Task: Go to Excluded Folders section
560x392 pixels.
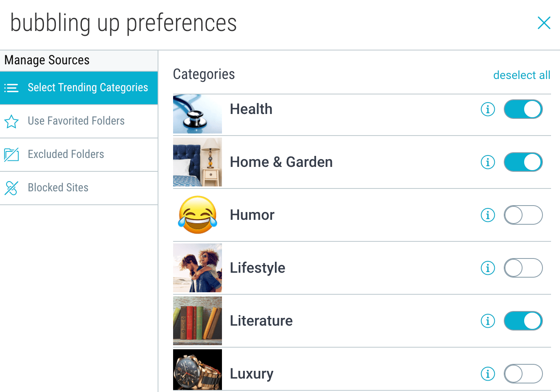Action: [x=79, y=155]
